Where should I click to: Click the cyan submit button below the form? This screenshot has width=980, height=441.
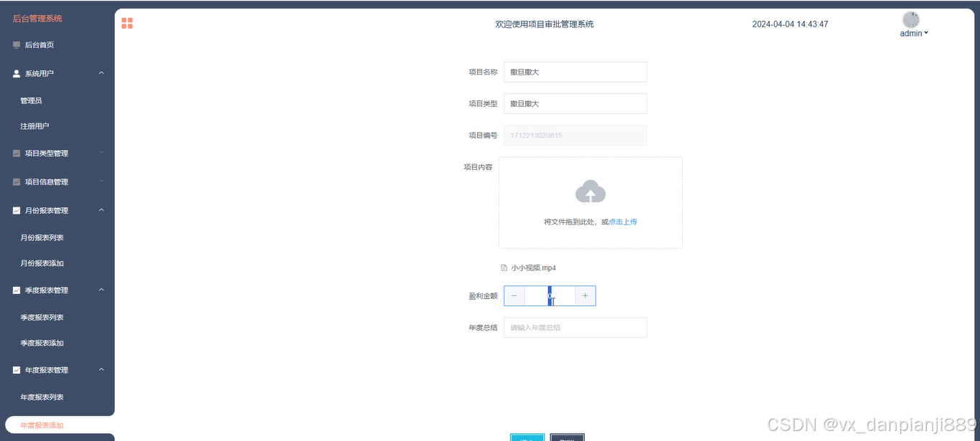tap(527, 437)
